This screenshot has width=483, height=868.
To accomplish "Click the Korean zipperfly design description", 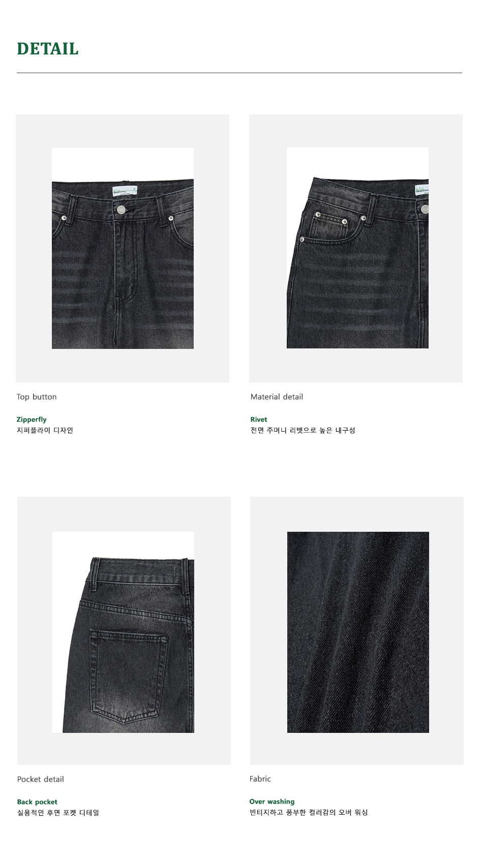I will click(45, 430).
